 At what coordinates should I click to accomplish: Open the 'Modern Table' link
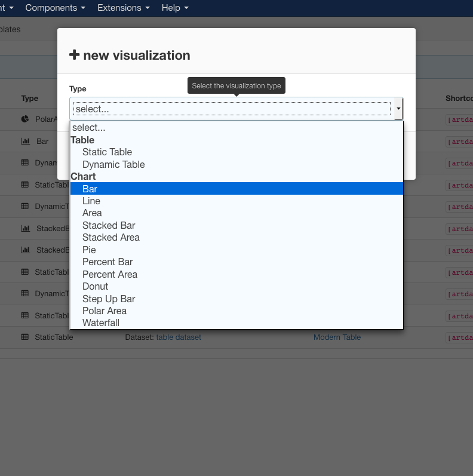pos(337,337)
